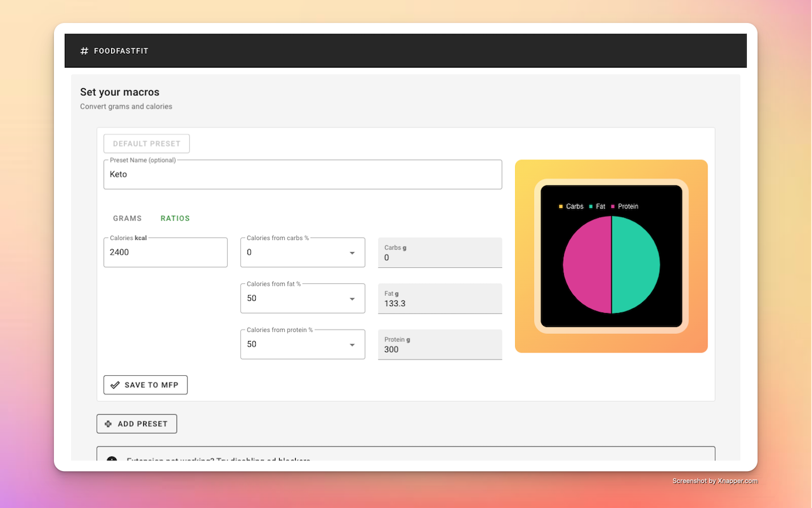This screenshot has width=812, height=508.
Task: Open the Calories from carbs % dropdown
Action: (303, 252)
